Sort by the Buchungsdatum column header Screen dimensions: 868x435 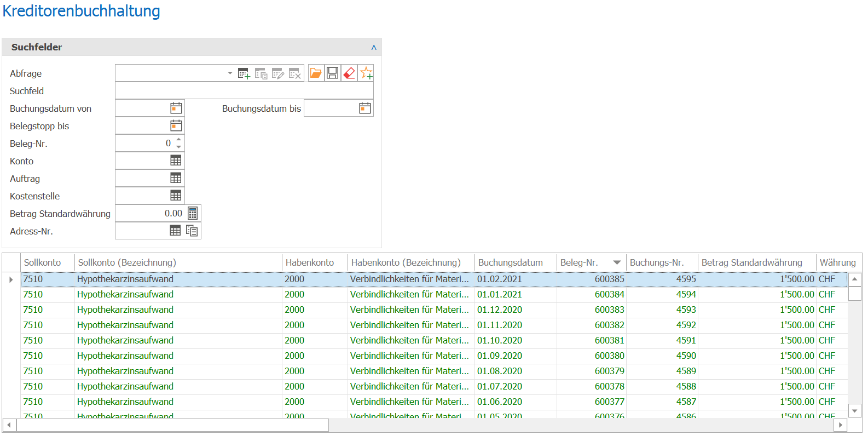[516, 262]
